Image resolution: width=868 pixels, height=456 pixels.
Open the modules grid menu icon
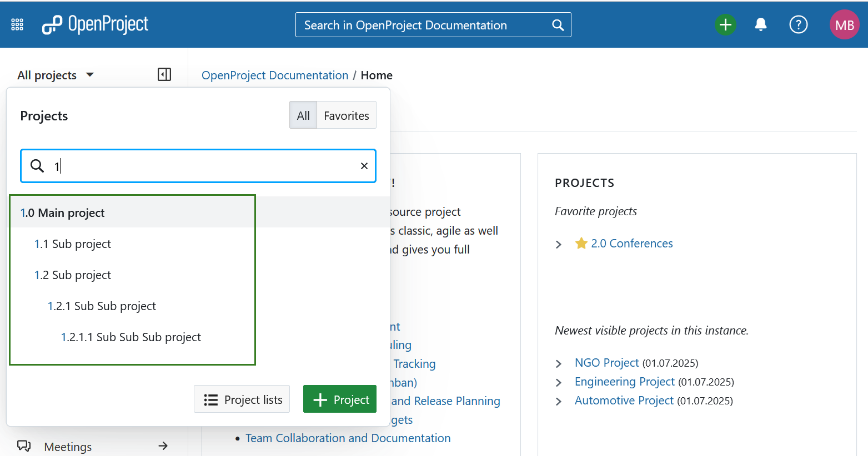tap(17, 24)
